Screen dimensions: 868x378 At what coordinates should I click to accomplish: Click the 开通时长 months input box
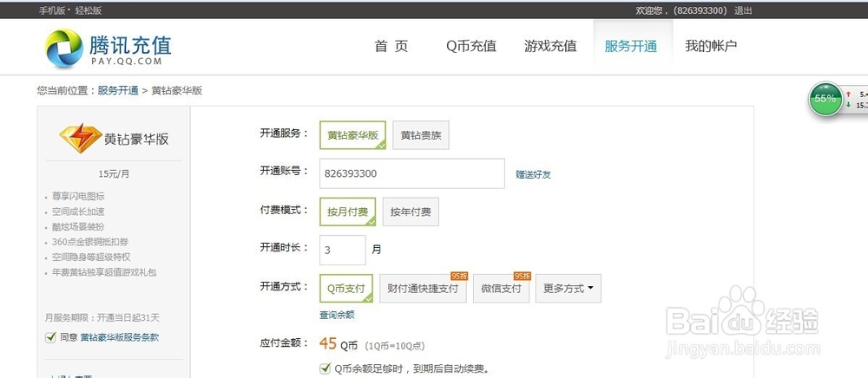click(x=343, y=250)
